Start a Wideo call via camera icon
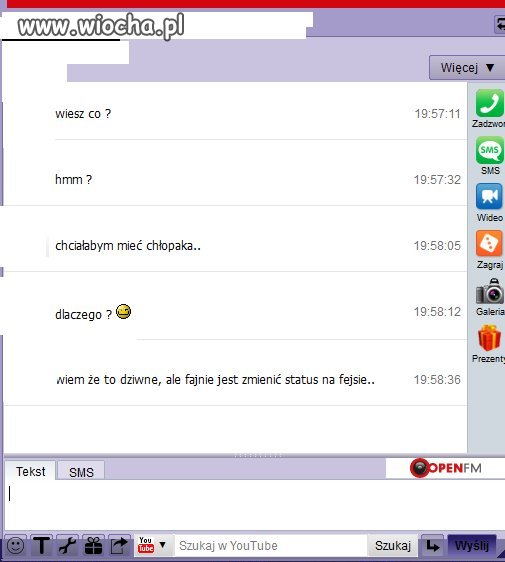Viewport: 505px width, 562px height. click(x=489, y=196)
